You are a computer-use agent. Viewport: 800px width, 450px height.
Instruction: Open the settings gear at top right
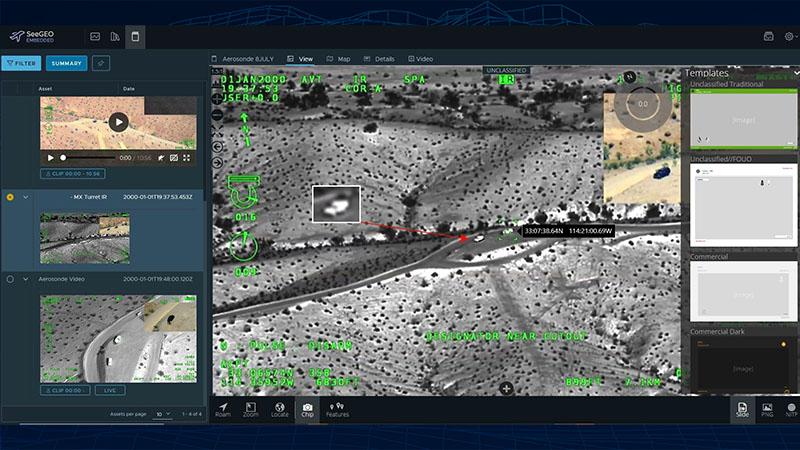point(789,37)
